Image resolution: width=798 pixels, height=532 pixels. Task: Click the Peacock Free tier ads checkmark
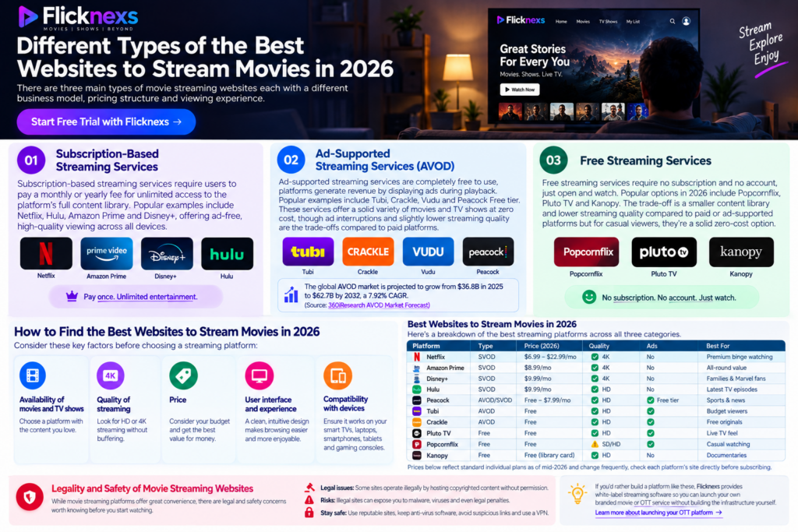[x=651, y=400]
